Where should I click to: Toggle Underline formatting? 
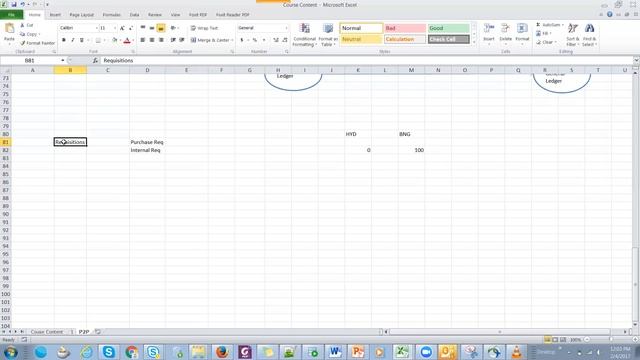tap(82, 40)
